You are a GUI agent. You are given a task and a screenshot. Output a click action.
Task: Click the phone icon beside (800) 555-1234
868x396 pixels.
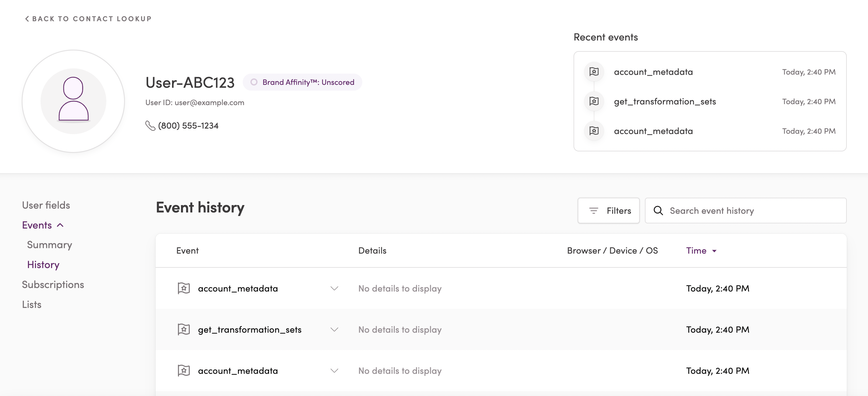pos(150,126)
